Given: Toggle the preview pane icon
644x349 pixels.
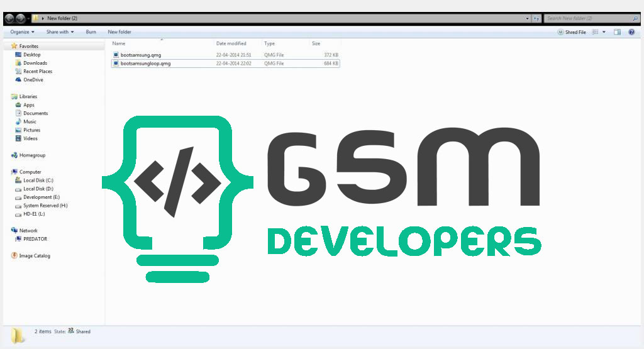Looking at the screenshot, I should pyautogui.click(x=617, y=32).
